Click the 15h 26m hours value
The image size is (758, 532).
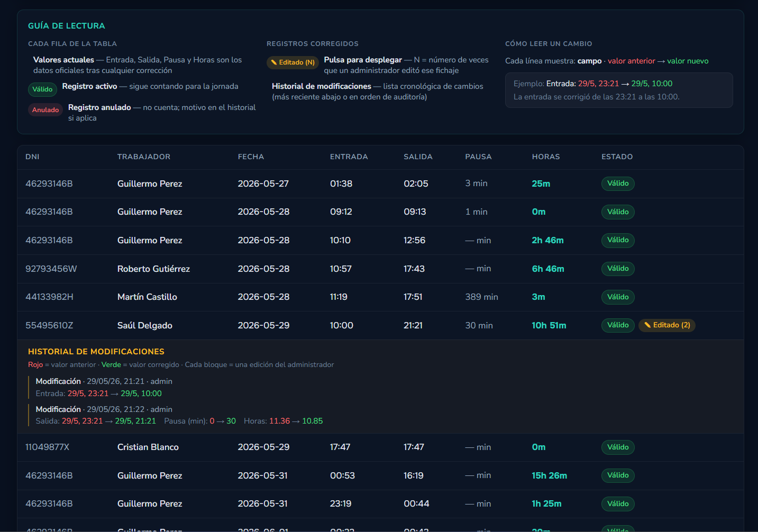[550, 475]
